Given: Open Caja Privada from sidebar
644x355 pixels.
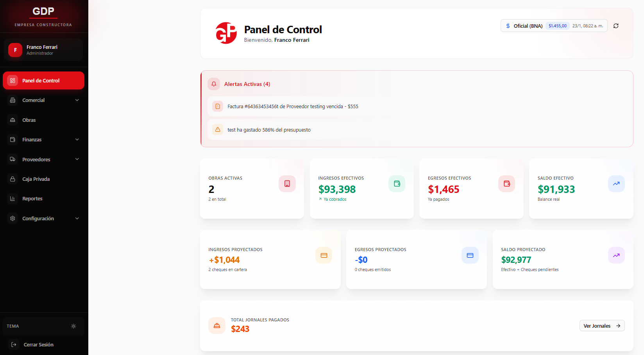Looking at the screenshot, I should coord(36,179).
